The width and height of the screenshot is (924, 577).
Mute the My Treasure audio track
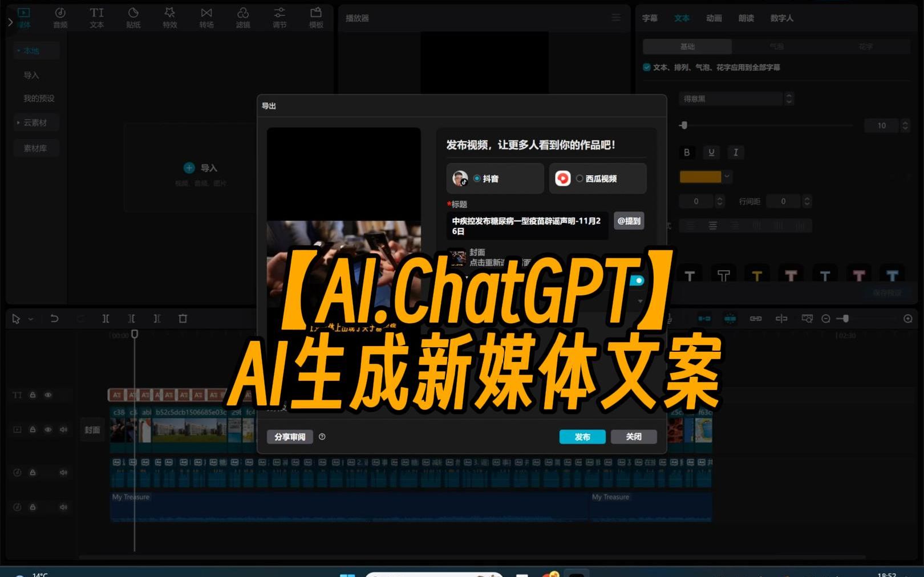point(63,507)
